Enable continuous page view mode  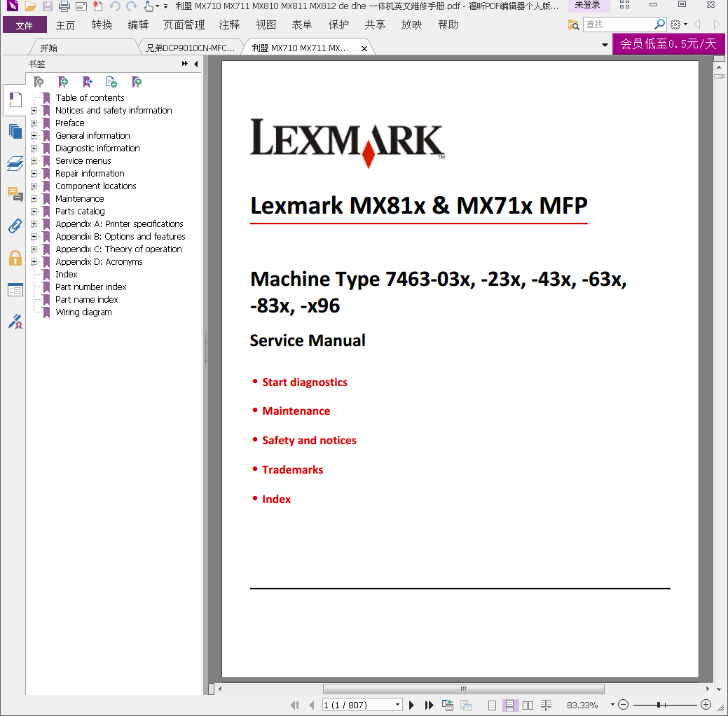point(509,705)
